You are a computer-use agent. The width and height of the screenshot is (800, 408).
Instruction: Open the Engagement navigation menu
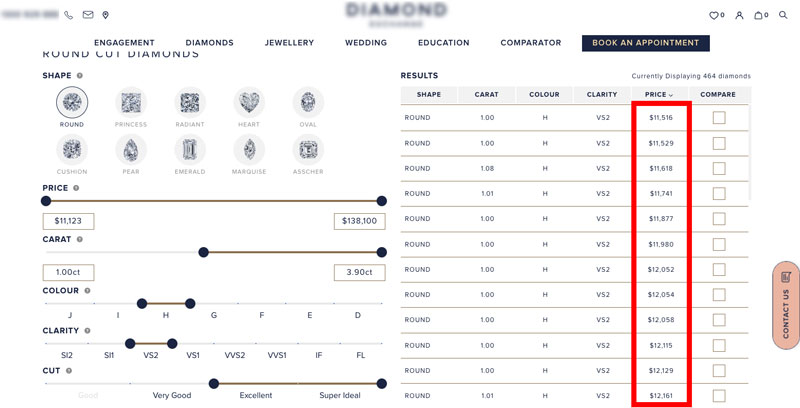(x=124, y=43)
